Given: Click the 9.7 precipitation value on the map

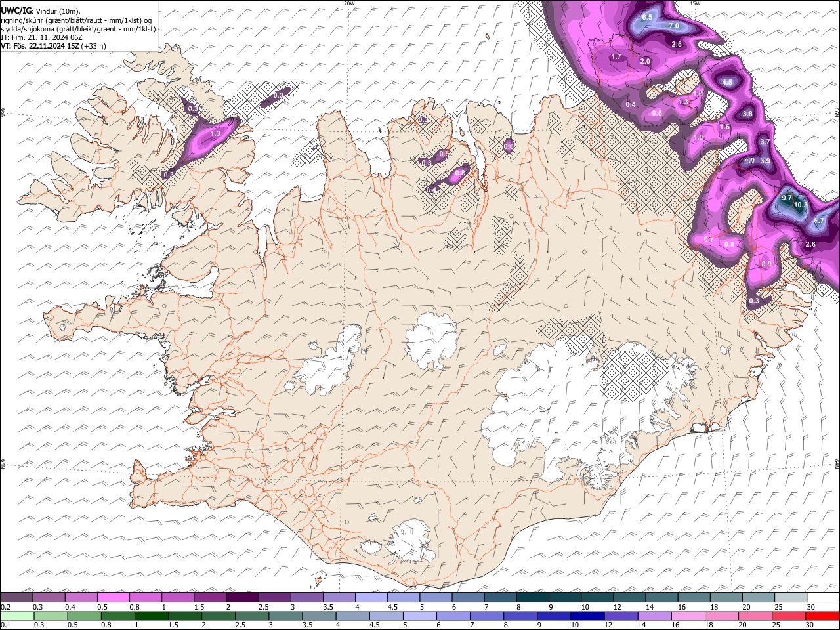Looking at the screenshot, I should click(x=787, y=197).
